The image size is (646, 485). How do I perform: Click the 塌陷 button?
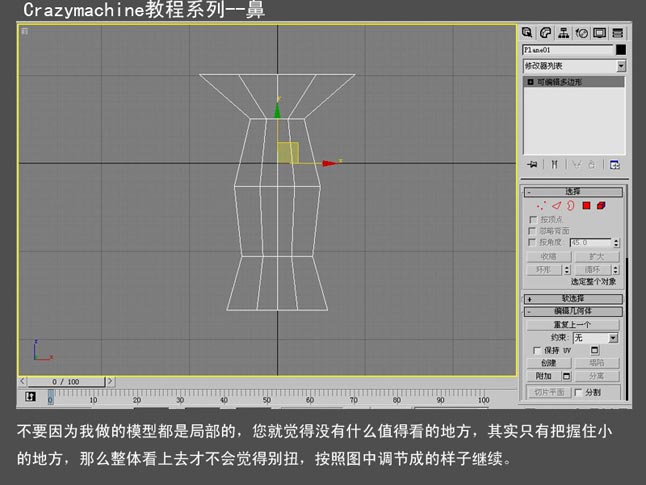597,363
